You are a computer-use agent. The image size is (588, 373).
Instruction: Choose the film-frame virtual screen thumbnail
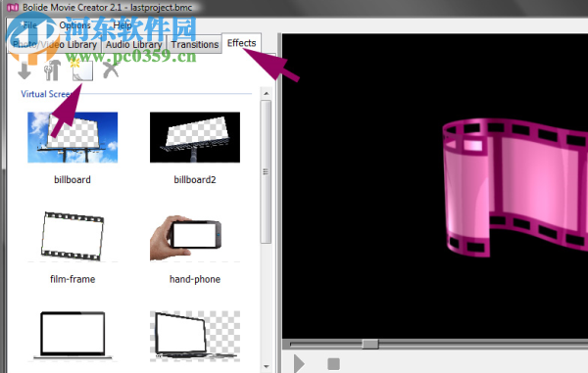coord(73,236)
